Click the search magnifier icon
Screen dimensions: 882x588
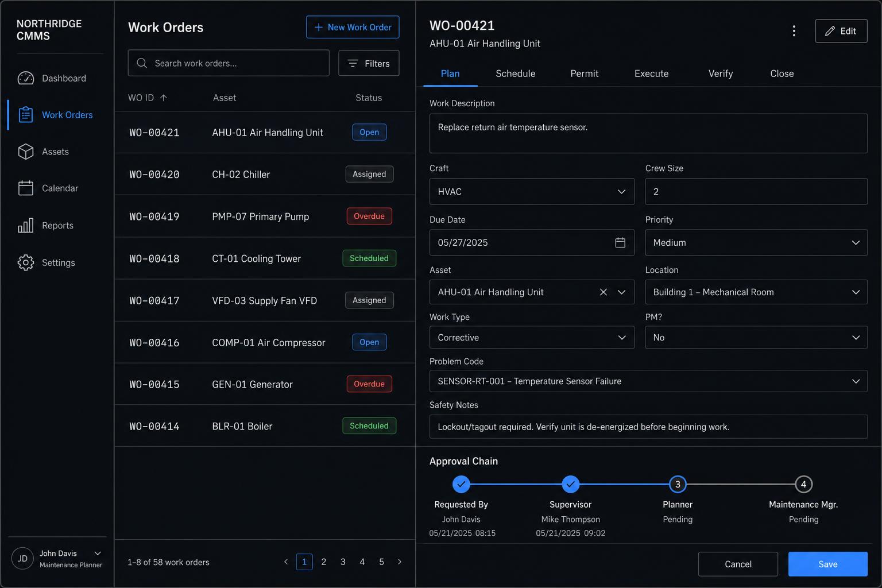click(142, 63)
